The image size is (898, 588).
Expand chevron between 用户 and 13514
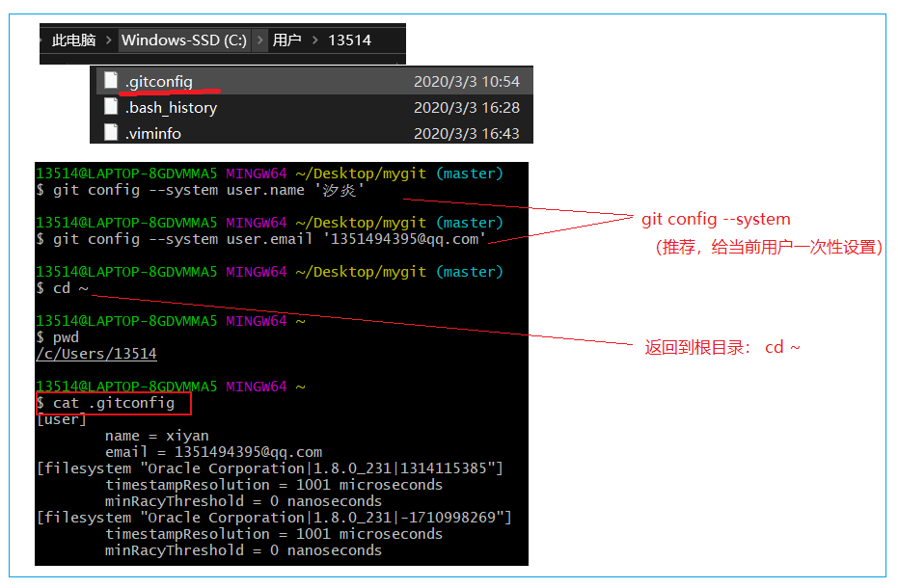point(314,40)
